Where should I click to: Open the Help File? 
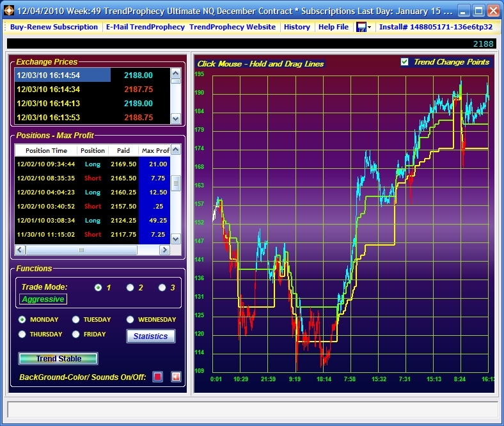tap(333, 27)
